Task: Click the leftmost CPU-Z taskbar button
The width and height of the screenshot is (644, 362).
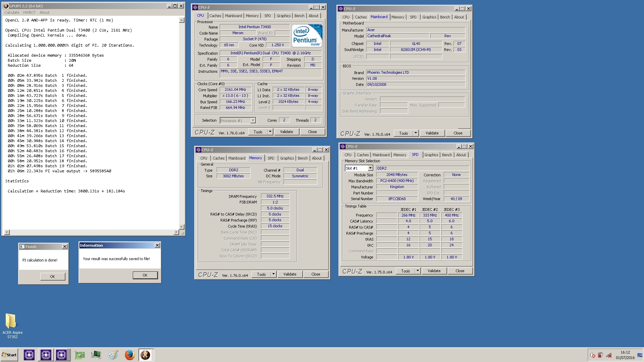Action: click(29, 355)
